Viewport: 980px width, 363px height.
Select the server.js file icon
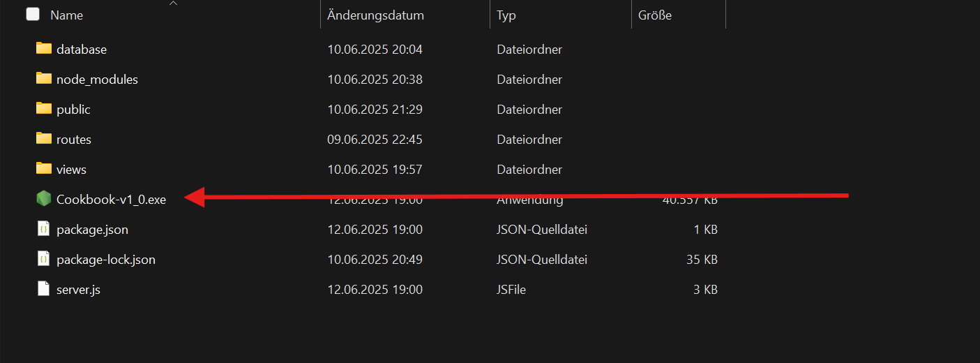coord(44,289)
